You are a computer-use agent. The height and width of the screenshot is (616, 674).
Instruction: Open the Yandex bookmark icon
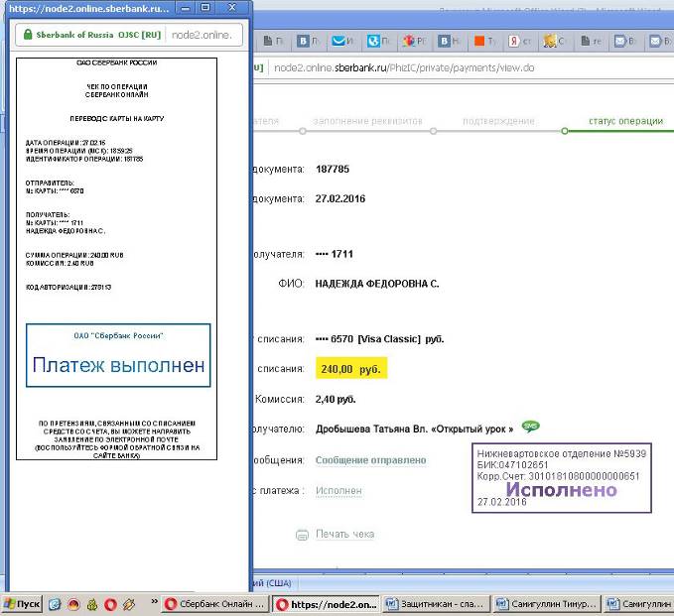coord(513,41)
